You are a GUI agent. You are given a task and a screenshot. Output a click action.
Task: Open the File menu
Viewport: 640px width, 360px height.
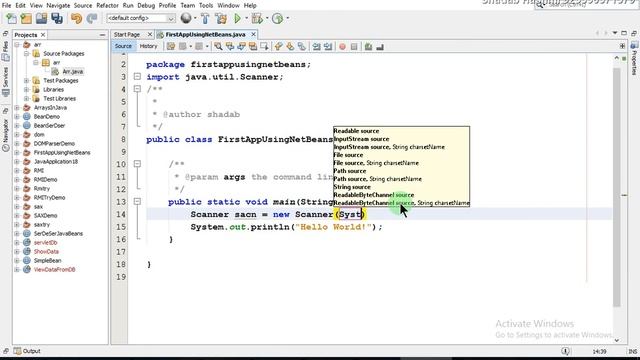(x=6, y=6)
